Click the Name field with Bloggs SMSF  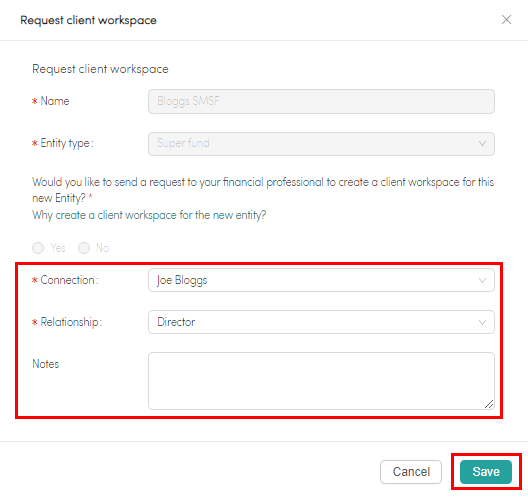pos(321,101)
